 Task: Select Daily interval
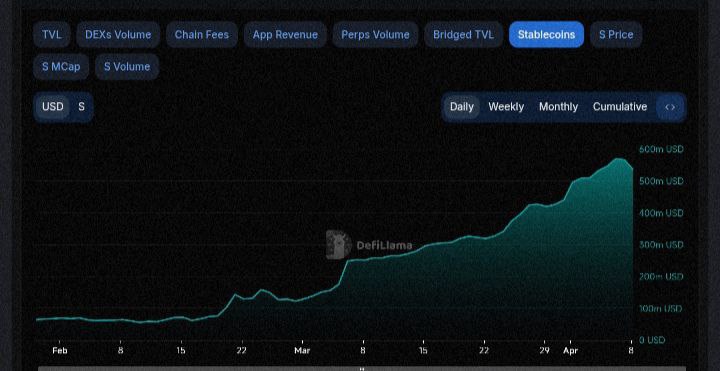point(461,107)
